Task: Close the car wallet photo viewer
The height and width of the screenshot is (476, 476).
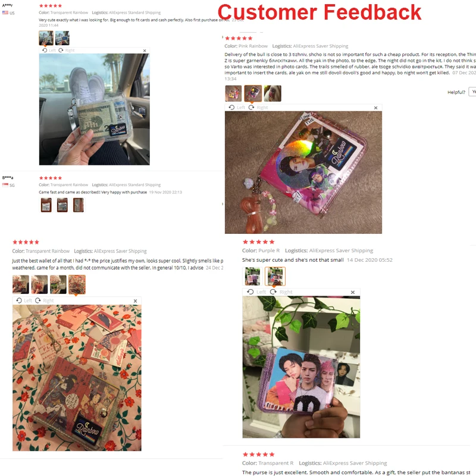Action: (145, 51)
